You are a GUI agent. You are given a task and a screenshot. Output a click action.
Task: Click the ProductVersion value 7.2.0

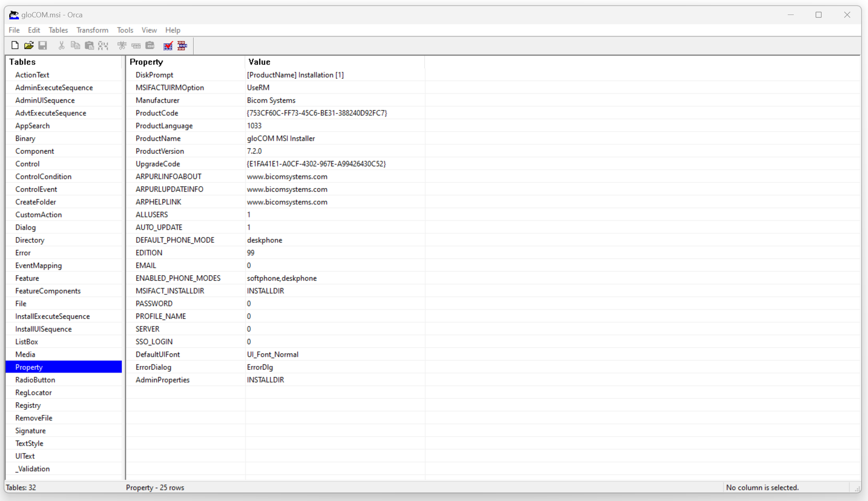pyautogui.click(x=254, y=151)
